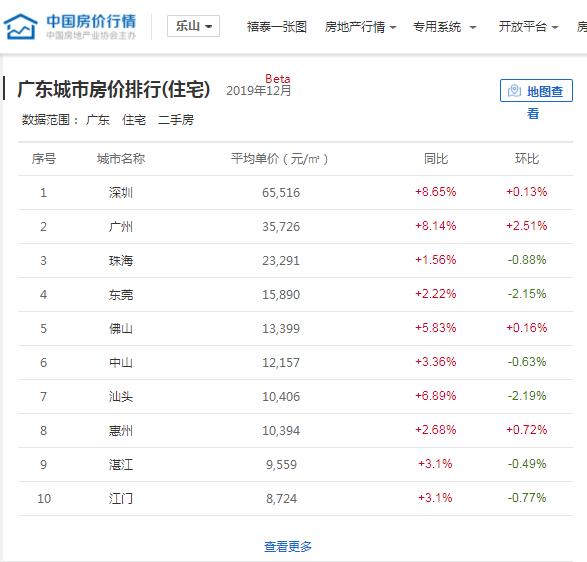Click the +0.13% month-on-month value
The width and height of the screenshot is (587, 562).
point(527,192)
